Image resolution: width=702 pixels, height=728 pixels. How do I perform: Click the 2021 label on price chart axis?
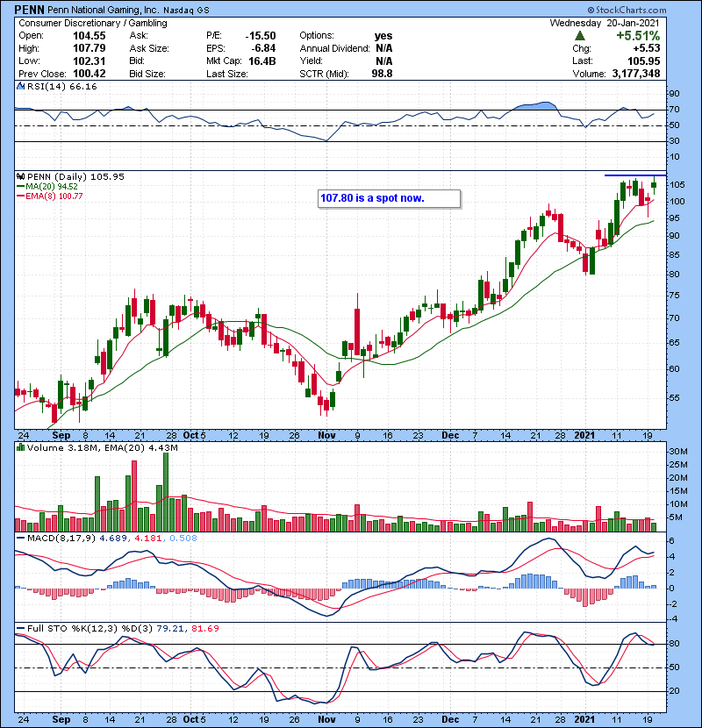[x=584, y=436]
